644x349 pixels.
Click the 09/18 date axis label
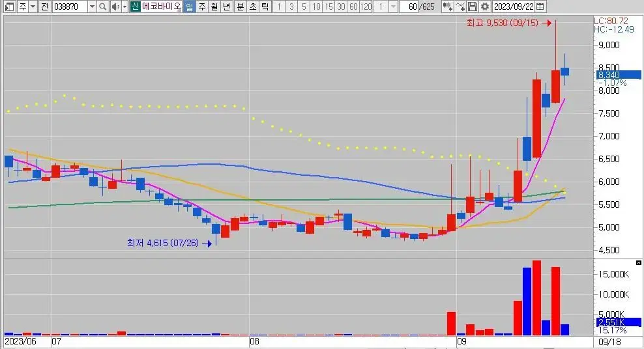pyautogui.click(x=609, y=342)
